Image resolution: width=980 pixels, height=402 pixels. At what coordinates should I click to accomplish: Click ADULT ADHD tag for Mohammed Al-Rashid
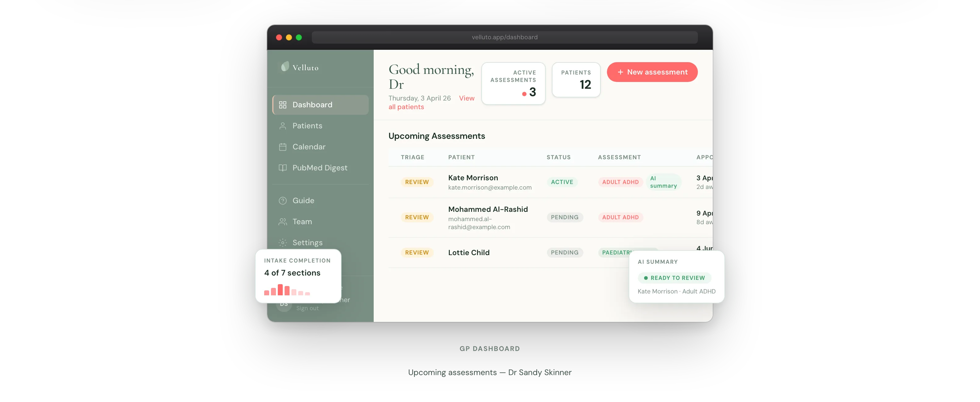tap(620, 217)
